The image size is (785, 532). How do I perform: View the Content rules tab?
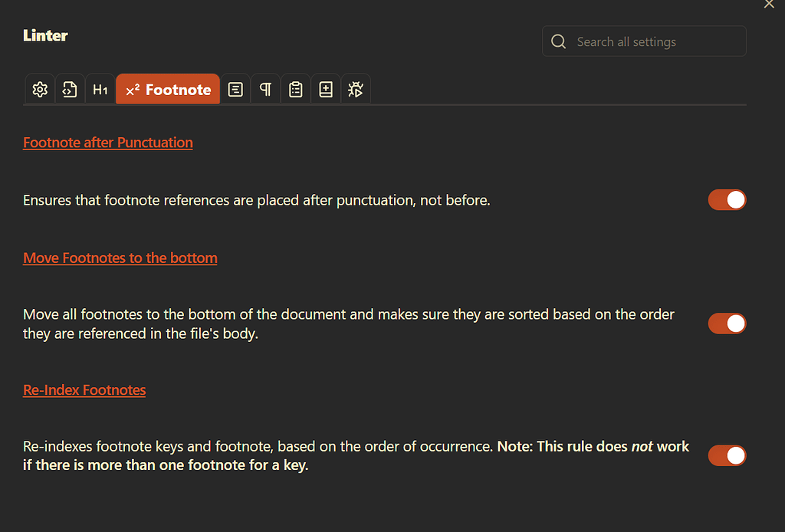pos(235,89)
